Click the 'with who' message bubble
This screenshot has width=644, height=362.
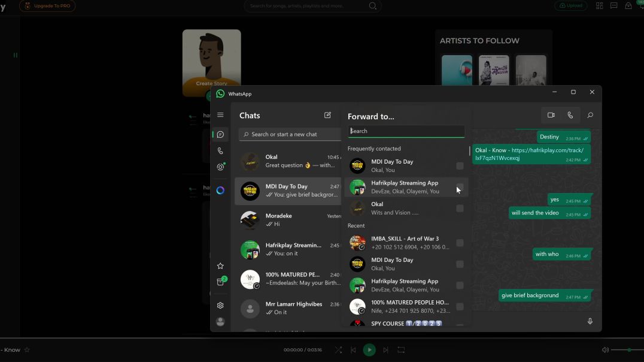coord(562,254)
